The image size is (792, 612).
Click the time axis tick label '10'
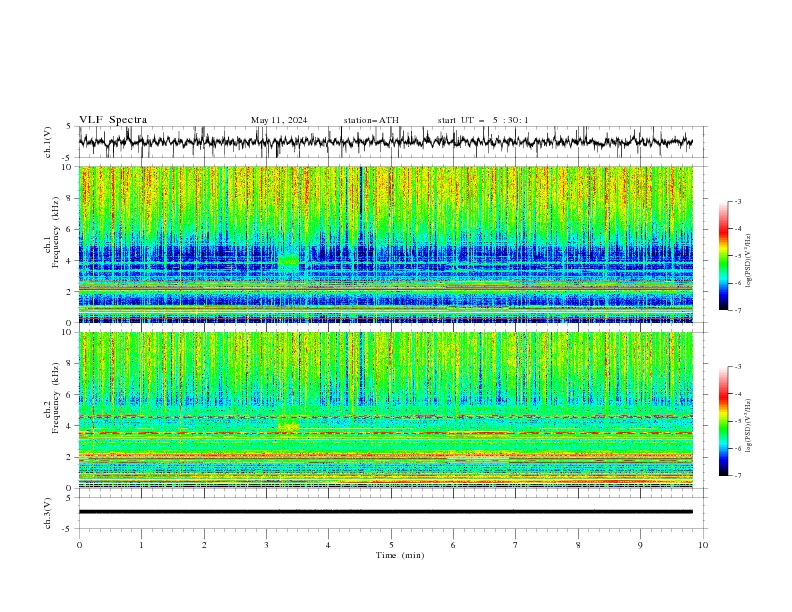[x=703, y=545]
